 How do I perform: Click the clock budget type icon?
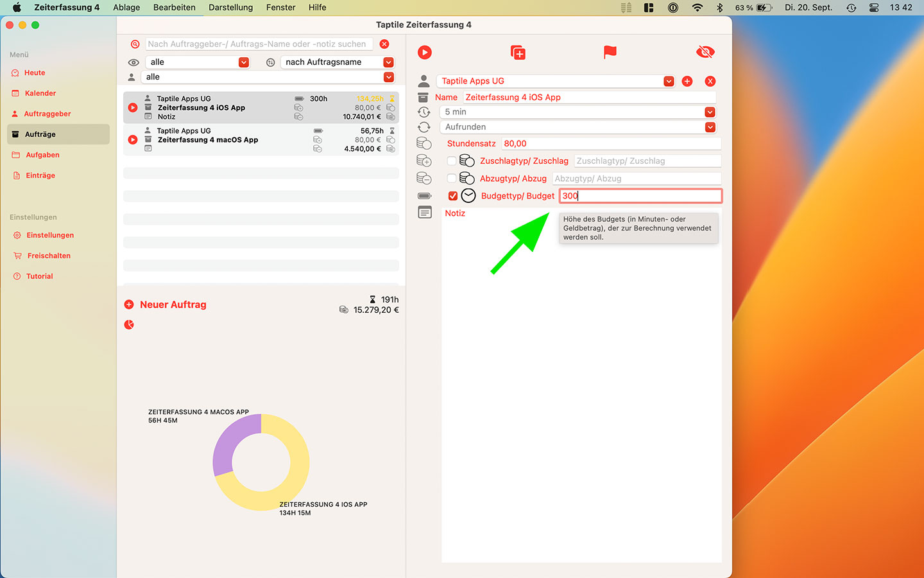point(468,196)
